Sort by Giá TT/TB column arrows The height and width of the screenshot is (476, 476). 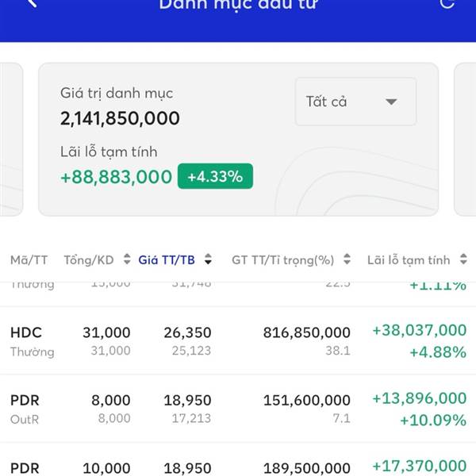[x=208, y=259]
